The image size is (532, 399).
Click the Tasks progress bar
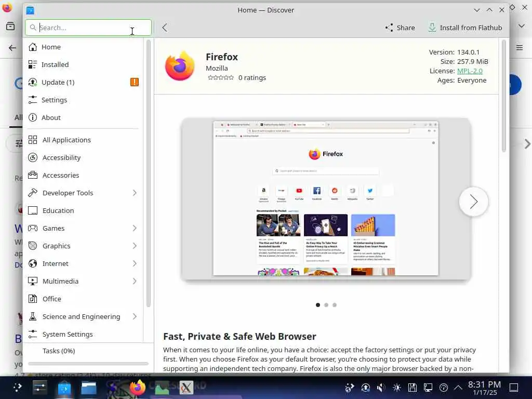pyautogui.click(x=88, y=363)
